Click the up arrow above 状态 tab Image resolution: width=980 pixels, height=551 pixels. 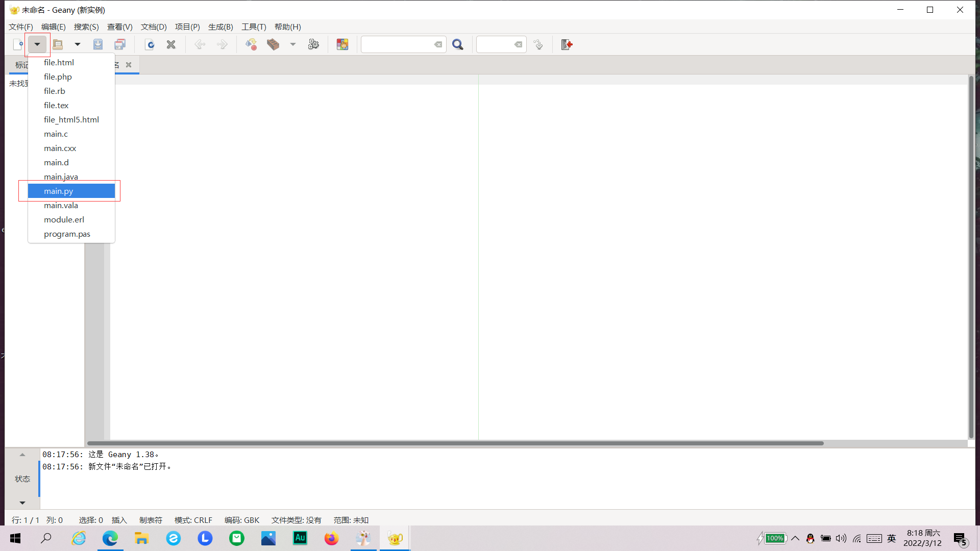pyautogui.click(x=22, y=455)
